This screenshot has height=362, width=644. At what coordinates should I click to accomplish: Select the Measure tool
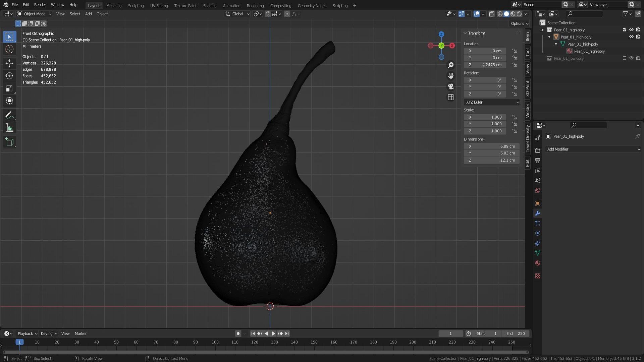(9, 128)
